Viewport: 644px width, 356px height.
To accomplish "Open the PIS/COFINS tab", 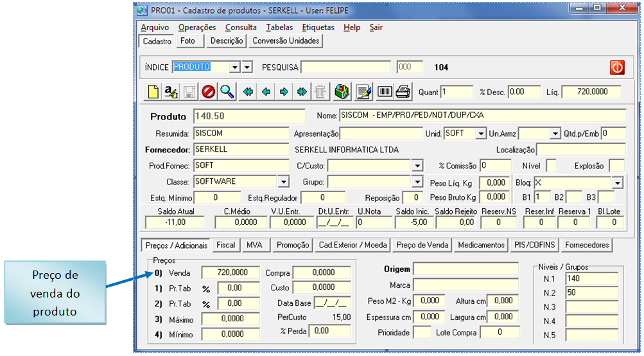I will [534, 245].
